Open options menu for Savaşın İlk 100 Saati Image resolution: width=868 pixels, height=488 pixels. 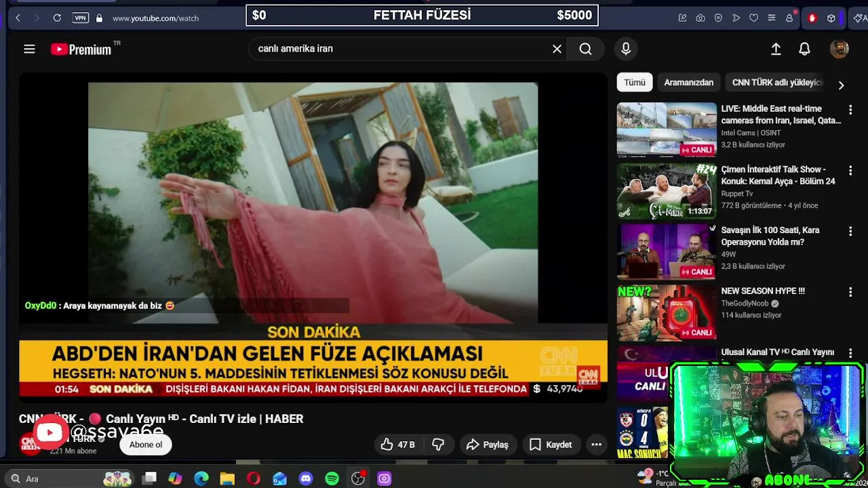pyautogui.click(x=850, y=232)
